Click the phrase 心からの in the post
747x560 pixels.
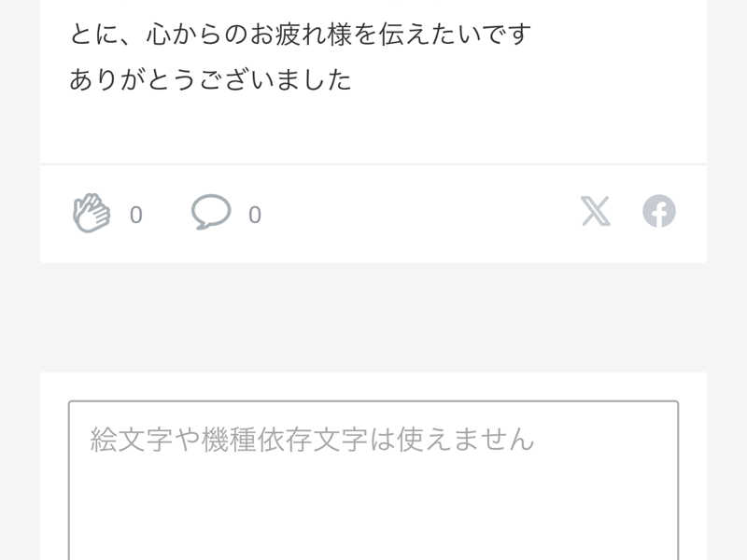(x=197, y=35)
